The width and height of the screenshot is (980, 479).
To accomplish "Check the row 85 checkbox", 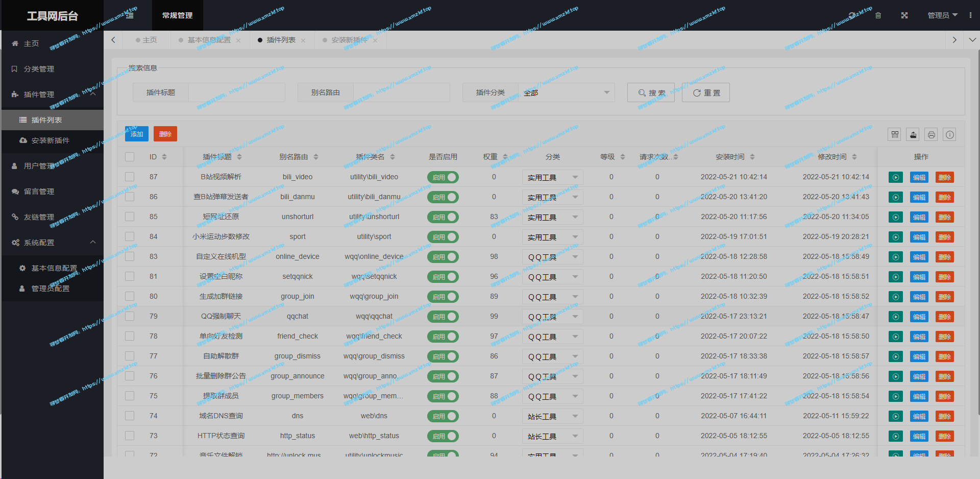I will pyautogui.click(x=130, y=217).
